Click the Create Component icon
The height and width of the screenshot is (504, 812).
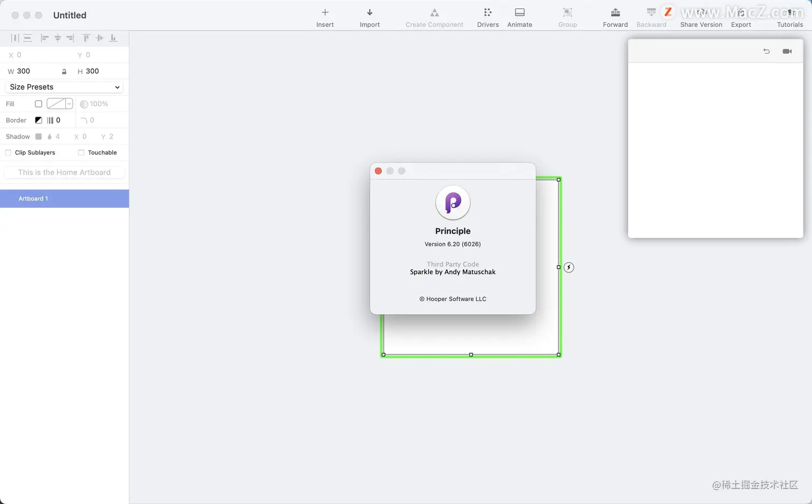[x=434, y=12]
